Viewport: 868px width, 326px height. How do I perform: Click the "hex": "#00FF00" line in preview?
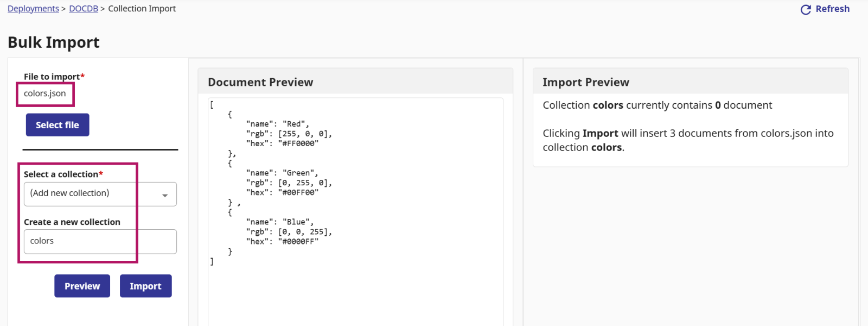pos(282,192)
